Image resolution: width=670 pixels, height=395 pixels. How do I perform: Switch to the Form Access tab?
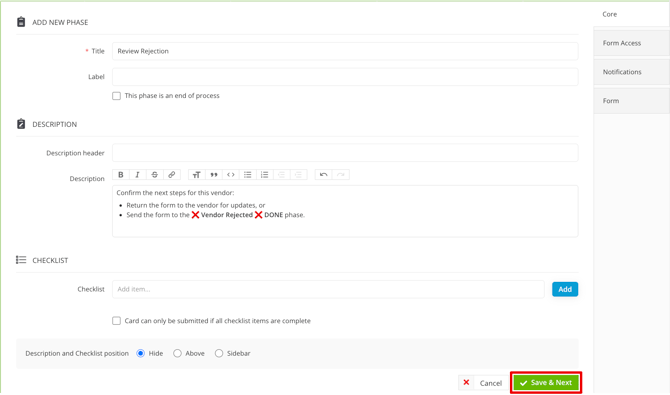[632, 43]
